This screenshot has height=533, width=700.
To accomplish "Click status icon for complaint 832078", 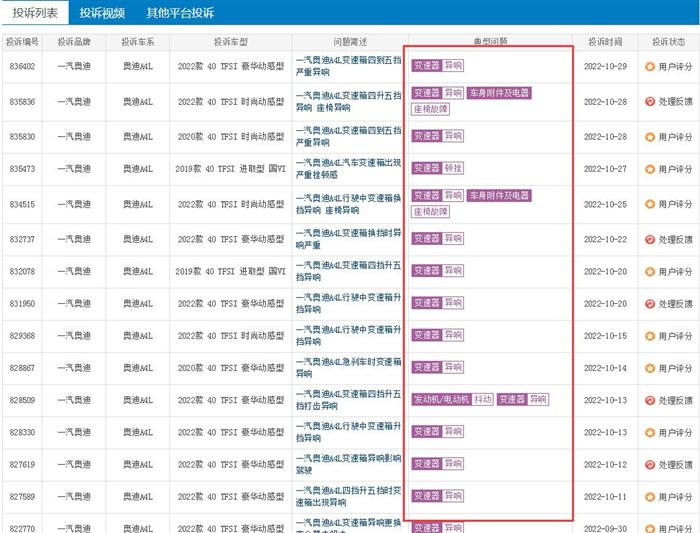I will click(x=650, y=272).
